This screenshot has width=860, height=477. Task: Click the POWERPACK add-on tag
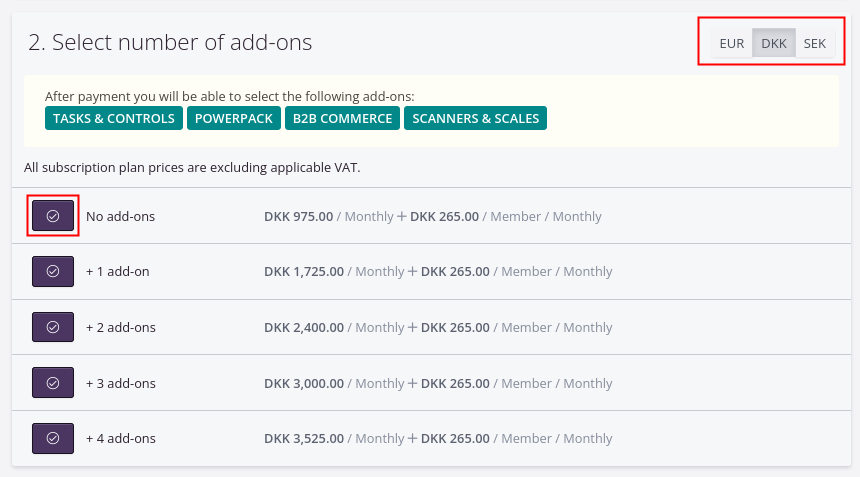pyautogui.click(x=233, y=118)
